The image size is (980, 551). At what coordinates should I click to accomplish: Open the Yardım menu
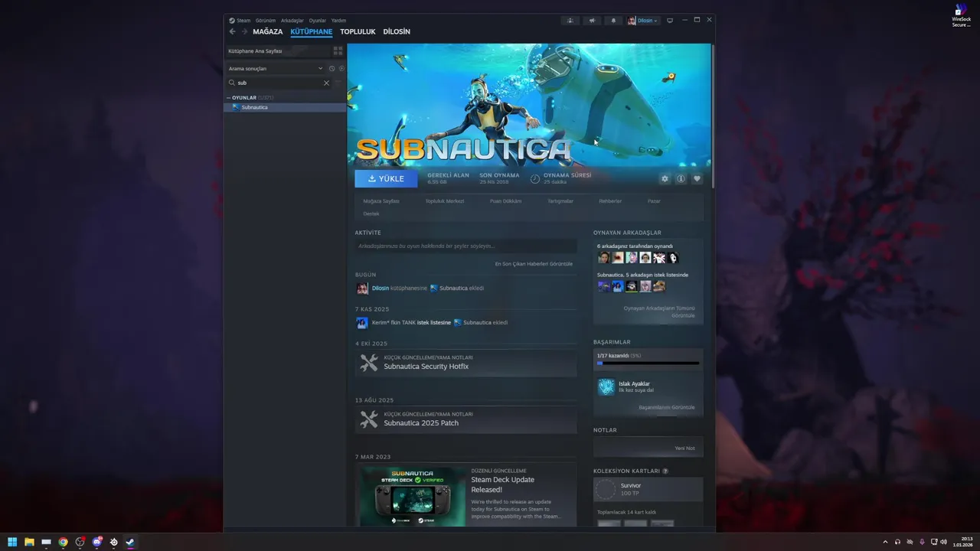tap(338, 21)
